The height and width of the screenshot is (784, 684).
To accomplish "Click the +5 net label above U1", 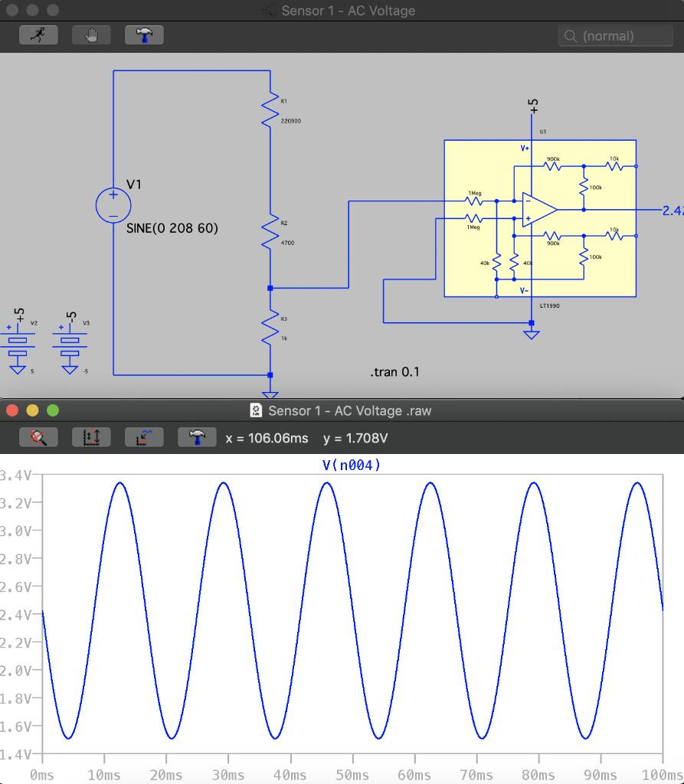I will [533, 106].
